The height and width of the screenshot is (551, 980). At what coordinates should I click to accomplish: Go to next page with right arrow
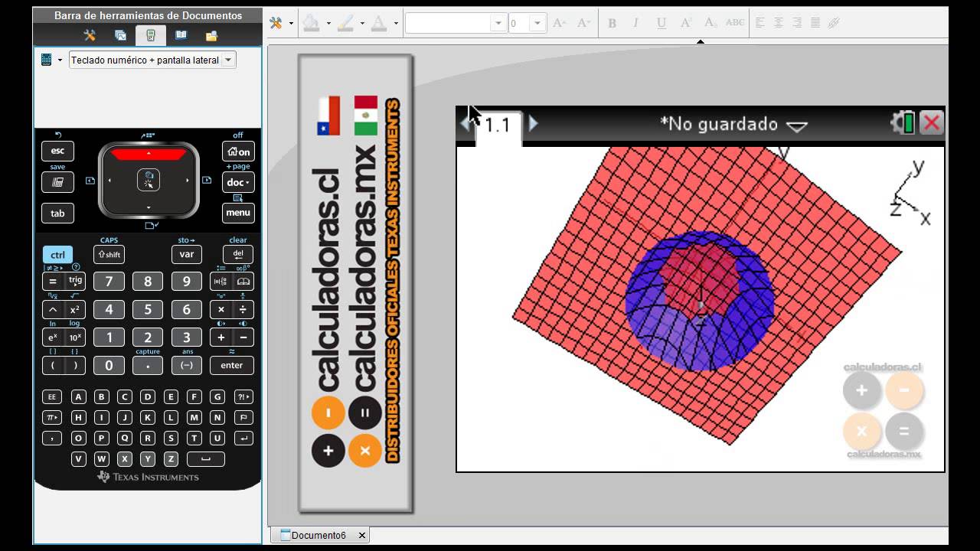[534, 123]
